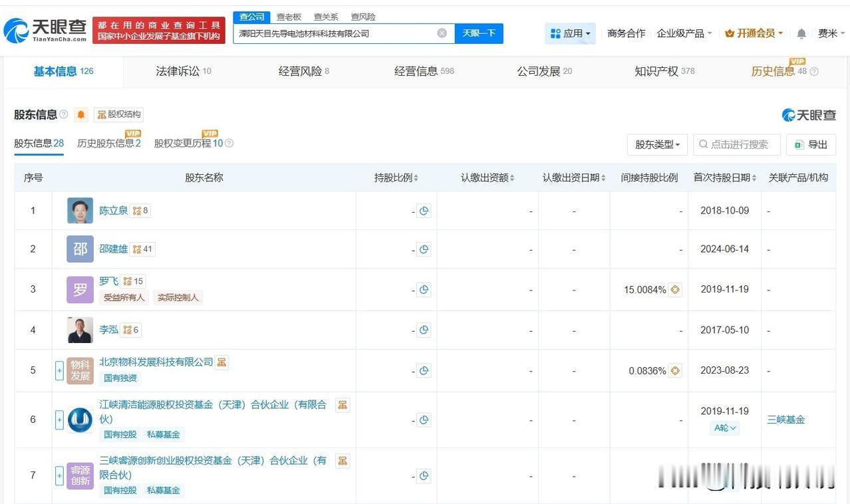Show pie chart for 李泓 holding ratio
The height and width of the screenshot is (504, 850).
[424, 330]
